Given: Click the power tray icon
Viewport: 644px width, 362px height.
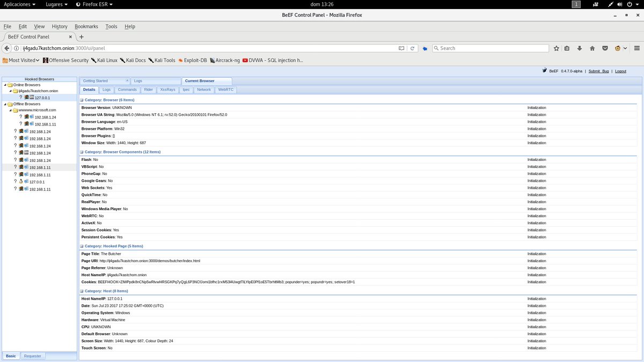Looking at the screenshot, I should (629, 4).
